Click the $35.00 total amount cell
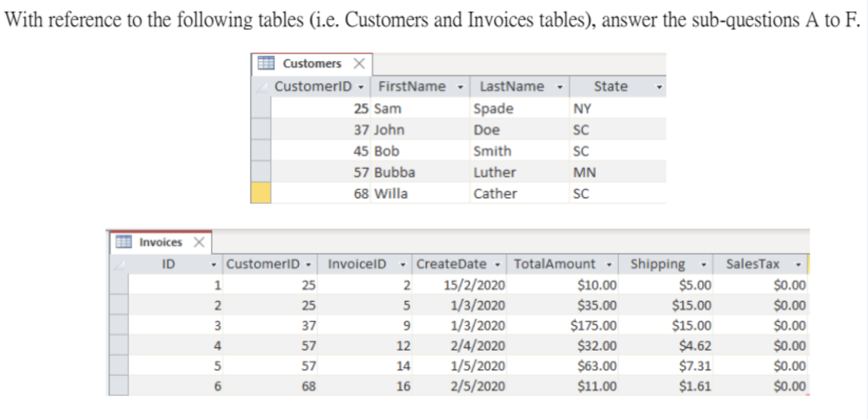 point(562,305)
